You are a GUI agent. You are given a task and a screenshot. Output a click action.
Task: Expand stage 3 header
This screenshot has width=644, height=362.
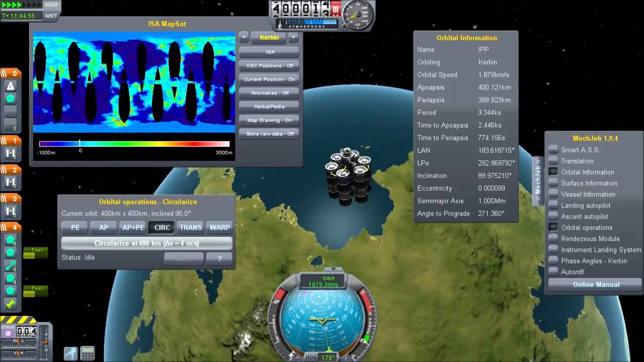click(11, 199)
